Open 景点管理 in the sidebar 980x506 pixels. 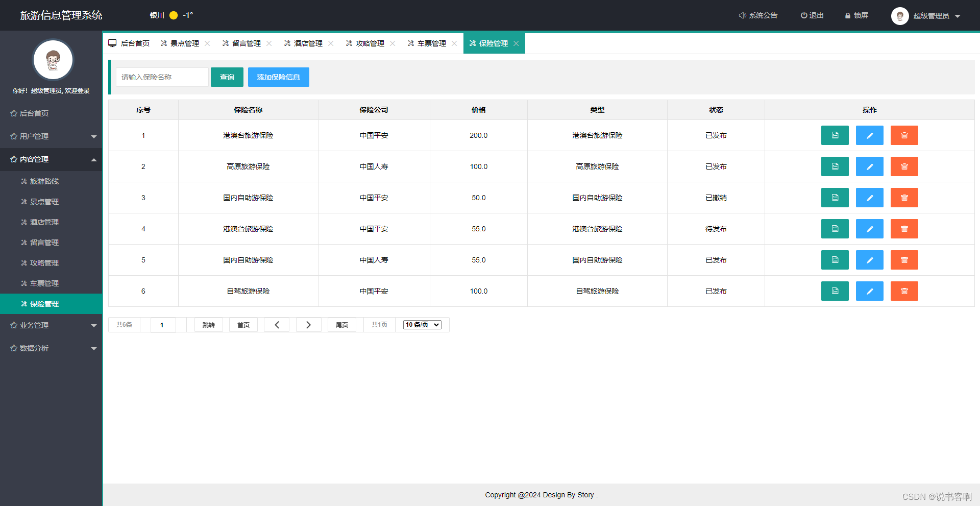click(51, 202)
